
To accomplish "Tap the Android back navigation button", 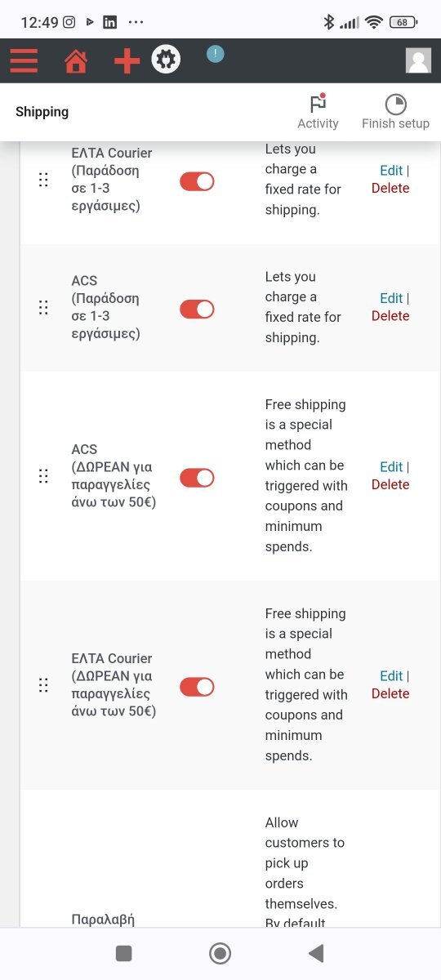I will [316, 953].
